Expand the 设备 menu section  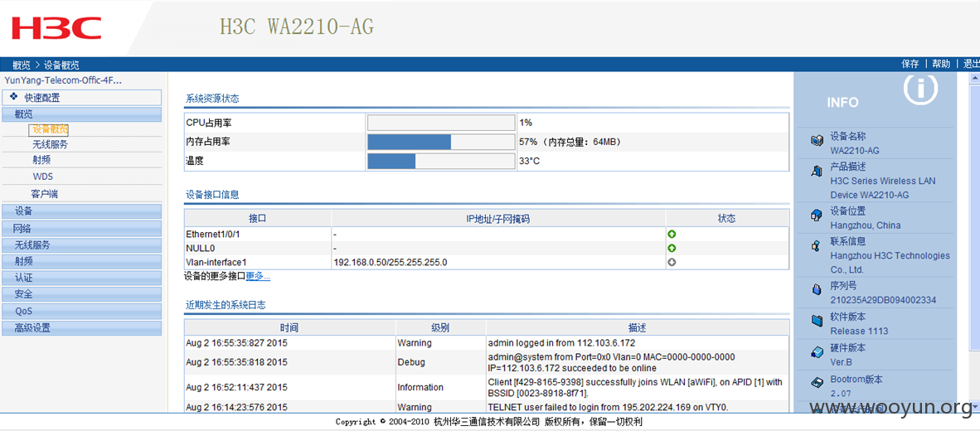pos(82,211)
